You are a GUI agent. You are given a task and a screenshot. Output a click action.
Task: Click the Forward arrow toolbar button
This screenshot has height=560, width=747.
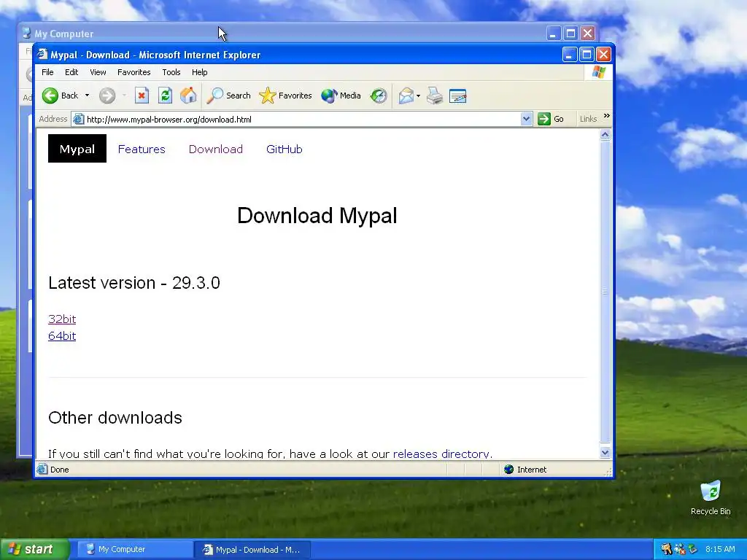click(x=107, y=96)
